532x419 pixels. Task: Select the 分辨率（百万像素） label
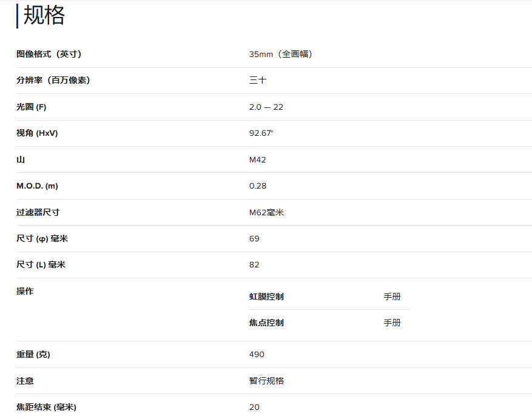(53, 81)
